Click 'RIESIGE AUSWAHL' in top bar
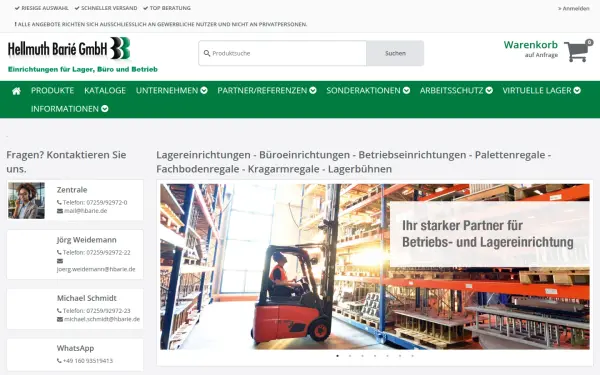Image resolution: width=600 pixels, height=375 pixels. point(45,8)
